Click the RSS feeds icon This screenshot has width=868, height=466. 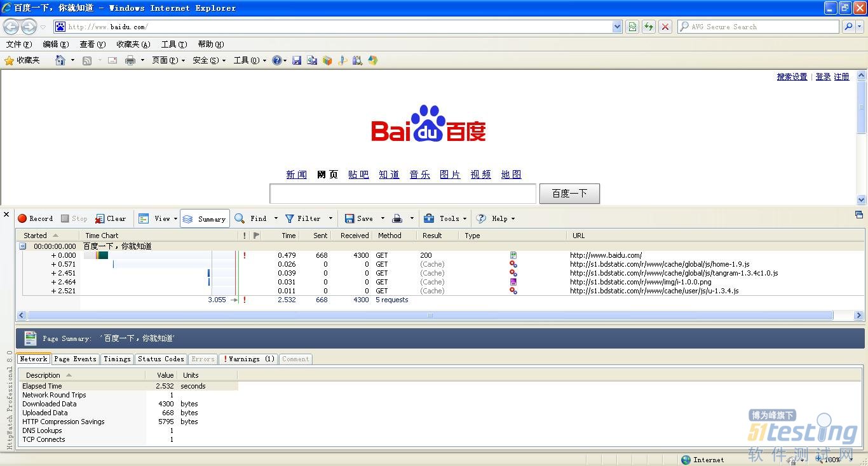87,60
